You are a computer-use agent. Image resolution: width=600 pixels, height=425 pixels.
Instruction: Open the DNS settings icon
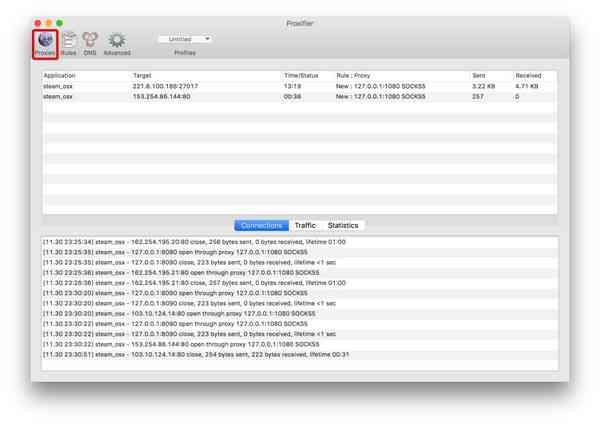click(90, 42)
